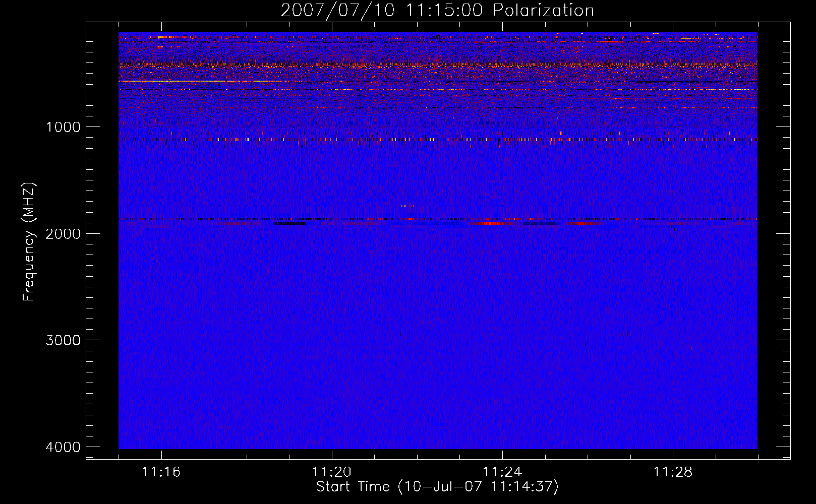Click the '11:28' time tick label

point(673,472)
